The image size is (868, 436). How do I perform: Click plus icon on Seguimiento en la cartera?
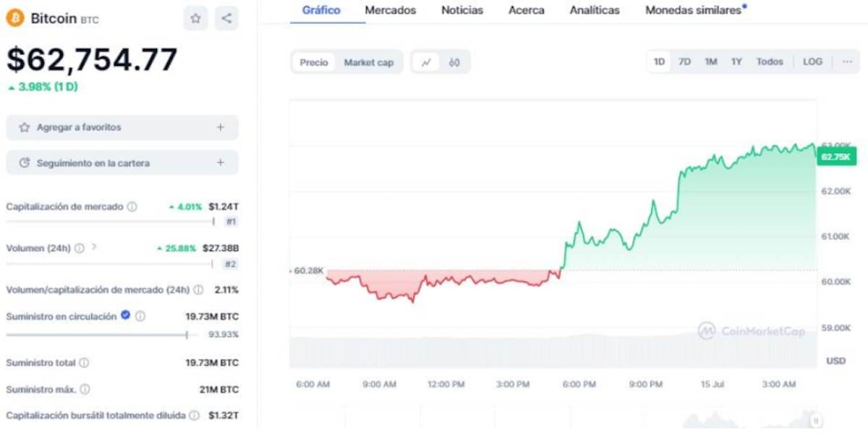(220, 163)
